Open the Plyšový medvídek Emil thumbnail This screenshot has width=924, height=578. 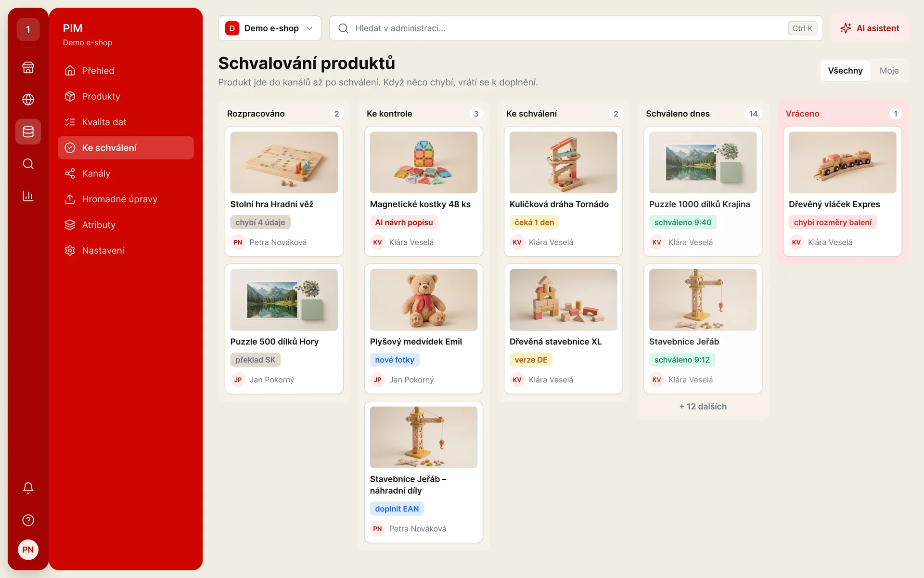(423, 300)
